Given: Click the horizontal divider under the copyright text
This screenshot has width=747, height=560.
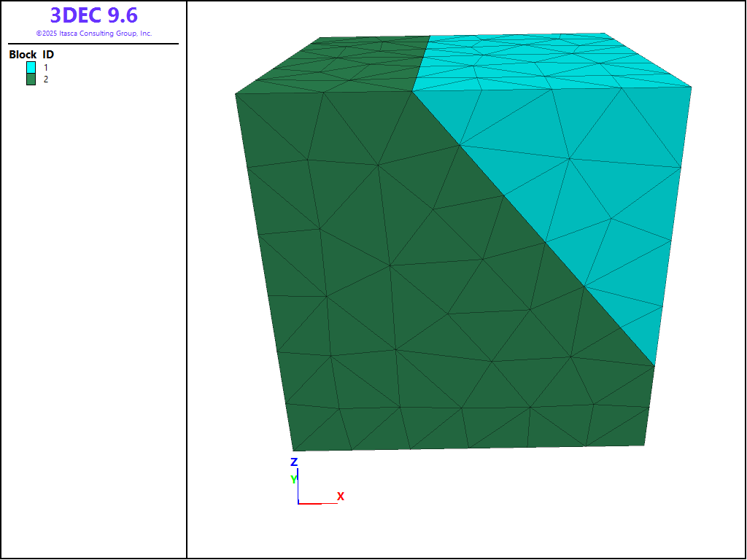Looking at the screenshot, I should (x=93, y=44).
